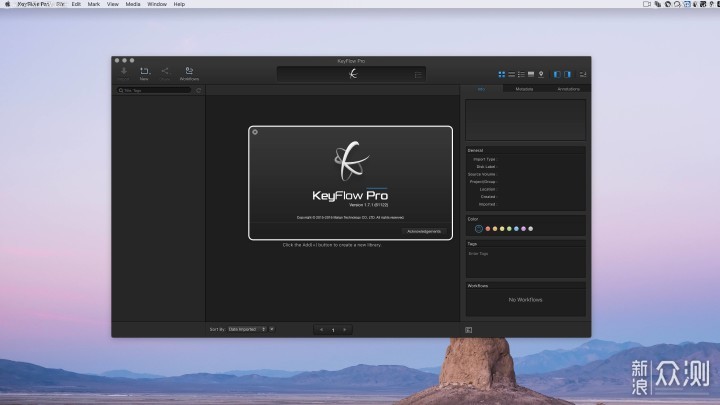
Task: Select the red color label
Action: point(488,229)
